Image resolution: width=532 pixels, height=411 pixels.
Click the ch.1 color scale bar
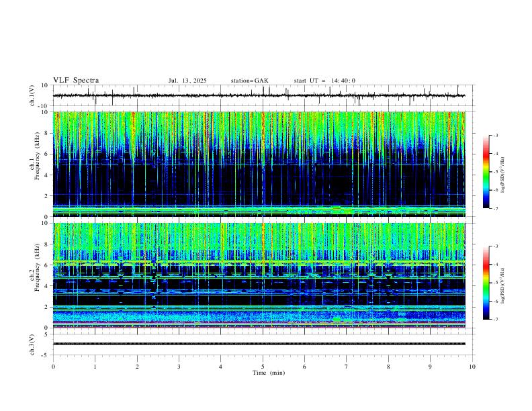tap(486, 172)
